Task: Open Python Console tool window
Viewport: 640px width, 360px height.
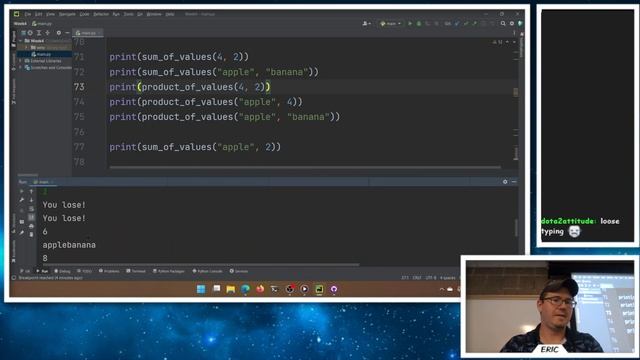Action: (x=207, y=271)
